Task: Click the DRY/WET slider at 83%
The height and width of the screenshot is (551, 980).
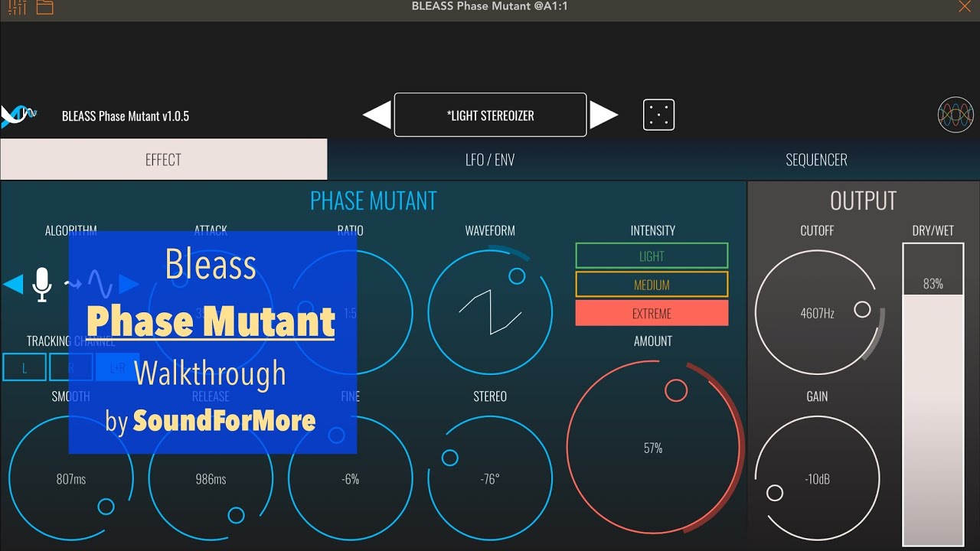Action: coord(933,394)
